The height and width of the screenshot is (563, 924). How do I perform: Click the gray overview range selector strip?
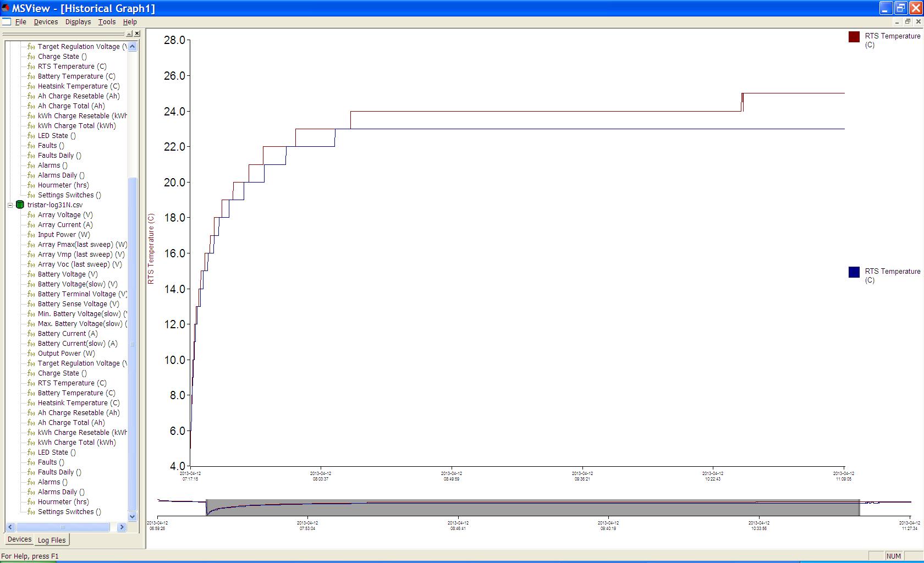click(x=532, y=507)
